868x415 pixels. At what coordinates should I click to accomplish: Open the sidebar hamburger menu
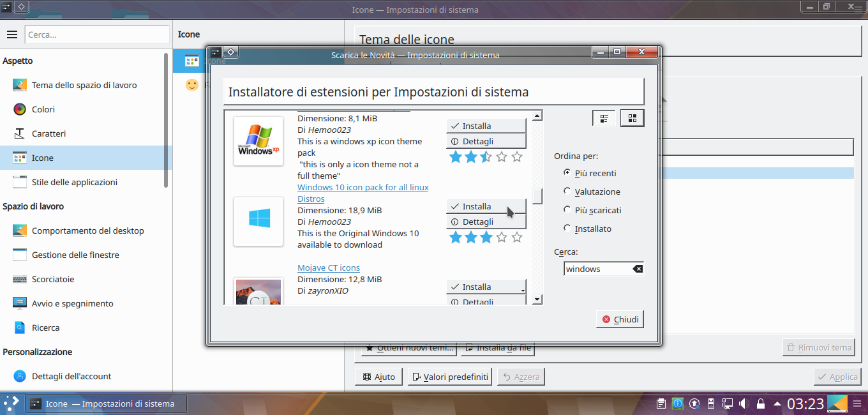(11, 34)
